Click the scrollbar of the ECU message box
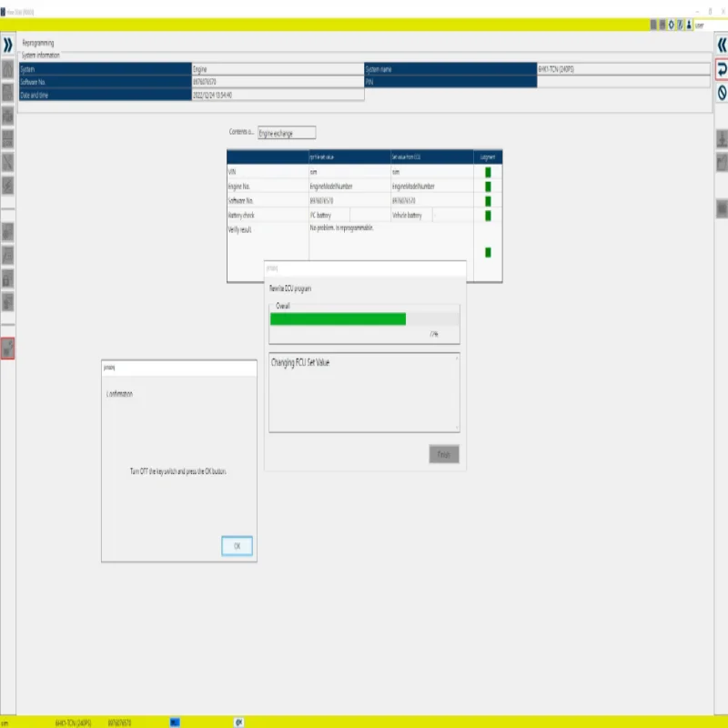 point(457,393)
